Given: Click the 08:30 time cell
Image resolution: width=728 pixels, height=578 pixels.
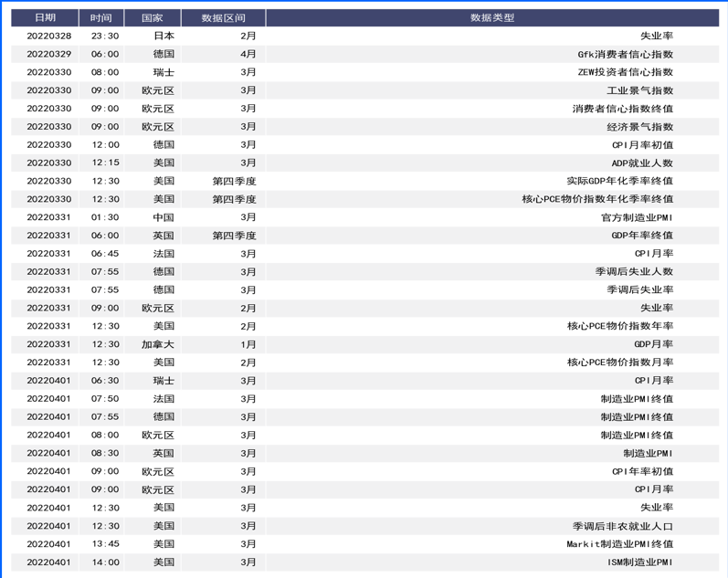Looking at the screenshot, I should (105, 453).
